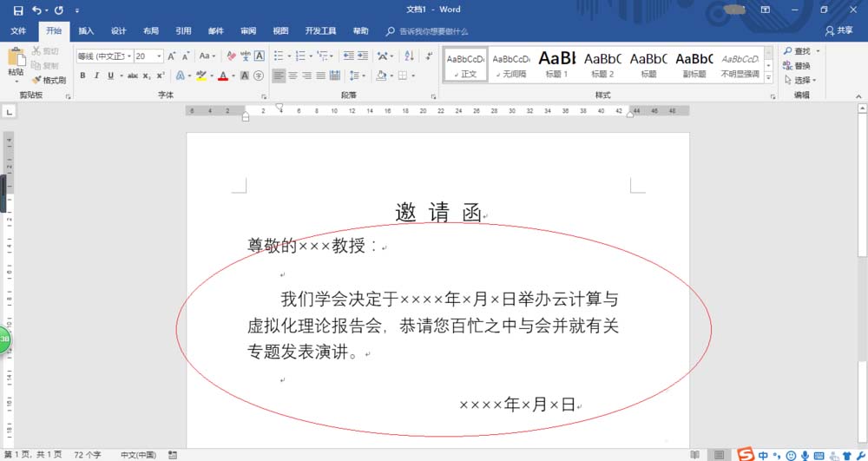The width and height of the screenshot is (868, 461).
Task: Switch to the References (引用) tab
Action: (x=183, y=31)
